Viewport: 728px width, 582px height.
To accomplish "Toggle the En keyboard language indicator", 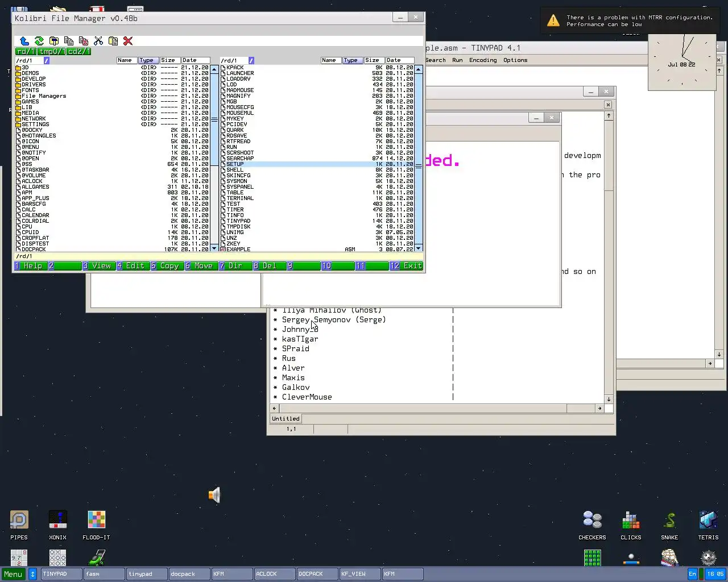I will 692,574.
